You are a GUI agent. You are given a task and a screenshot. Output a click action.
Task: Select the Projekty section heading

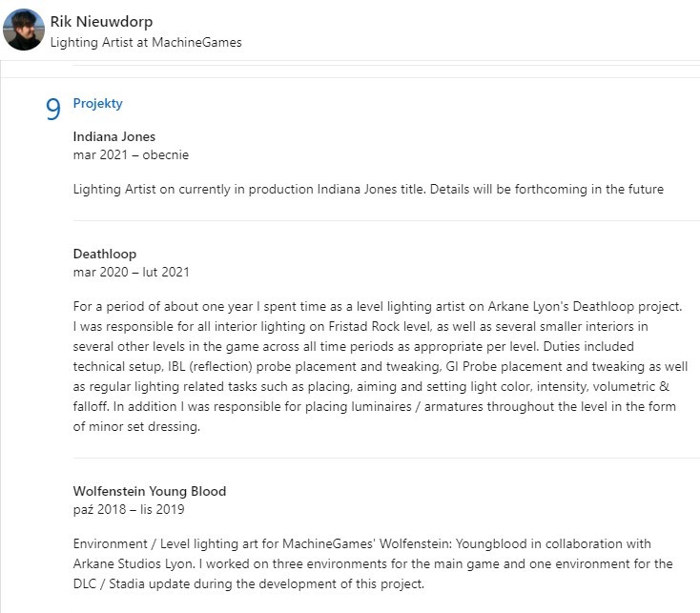pos(97,104)
